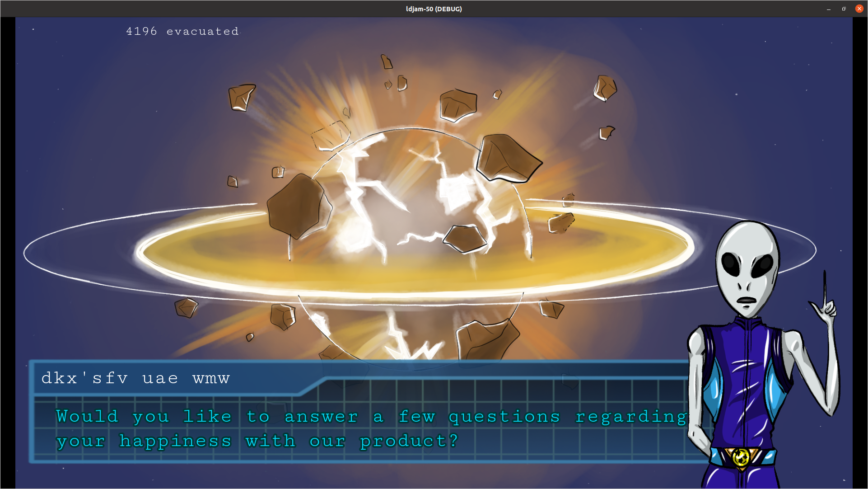
Task: Click the "4196 evacuated" counter
Action: (182, 31)
